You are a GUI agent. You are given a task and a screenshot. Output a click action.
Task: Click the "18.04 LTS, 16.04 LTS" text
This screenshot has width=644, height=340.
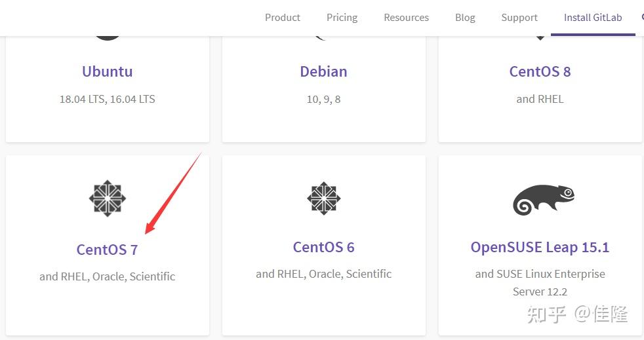click(107, 100)
